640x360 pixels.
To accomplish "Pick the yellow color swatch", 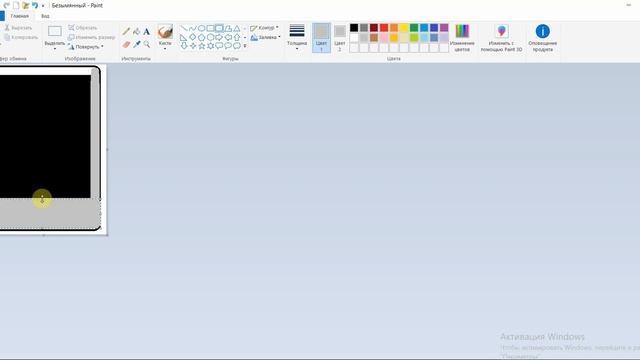I will [404, 28].
